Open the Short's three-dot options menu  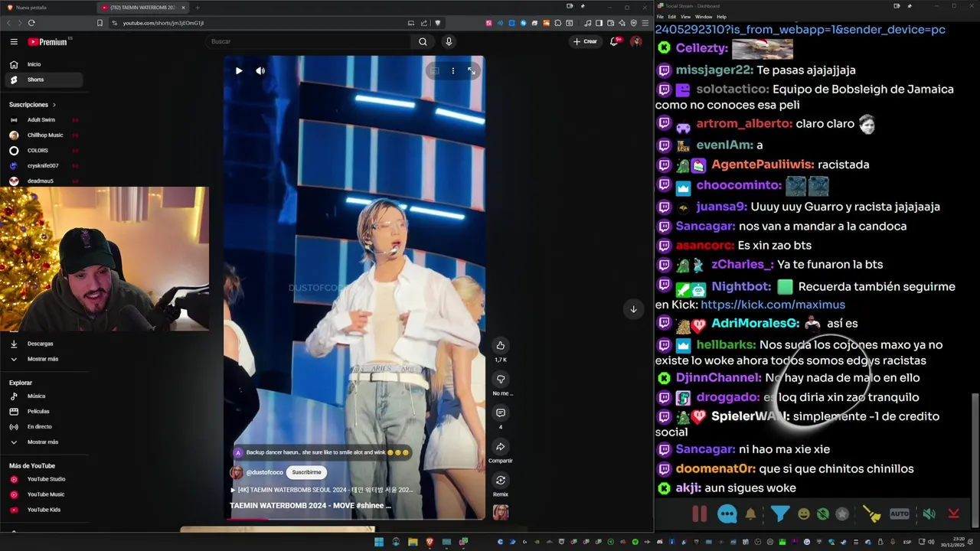[452, 70]
